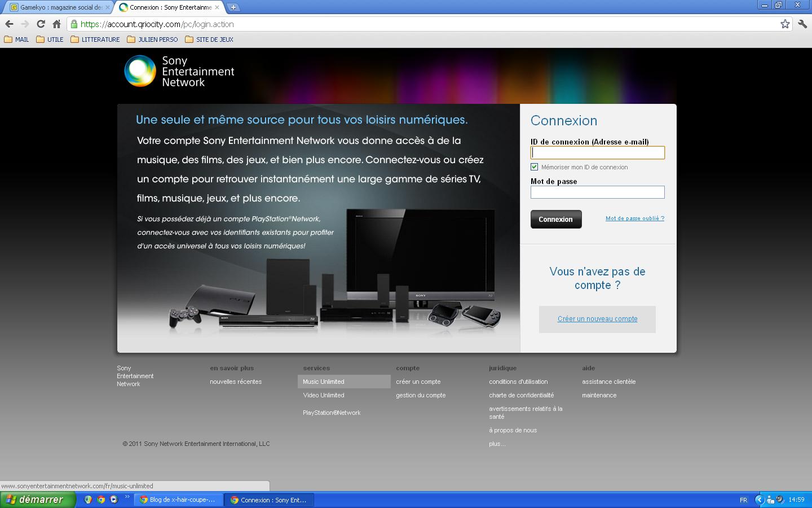This screenshot has height=508, width=812.
Task: Open à propos de nous link
Action: coord(513,430)
